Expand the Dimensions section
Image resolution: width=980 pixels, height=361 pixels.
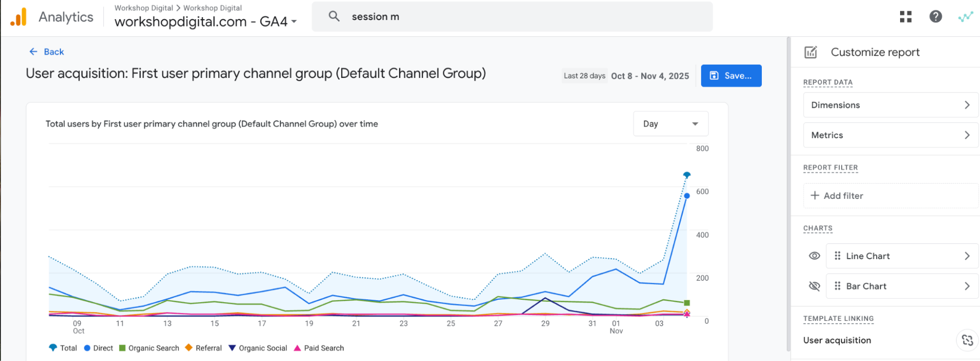[891, 105]
